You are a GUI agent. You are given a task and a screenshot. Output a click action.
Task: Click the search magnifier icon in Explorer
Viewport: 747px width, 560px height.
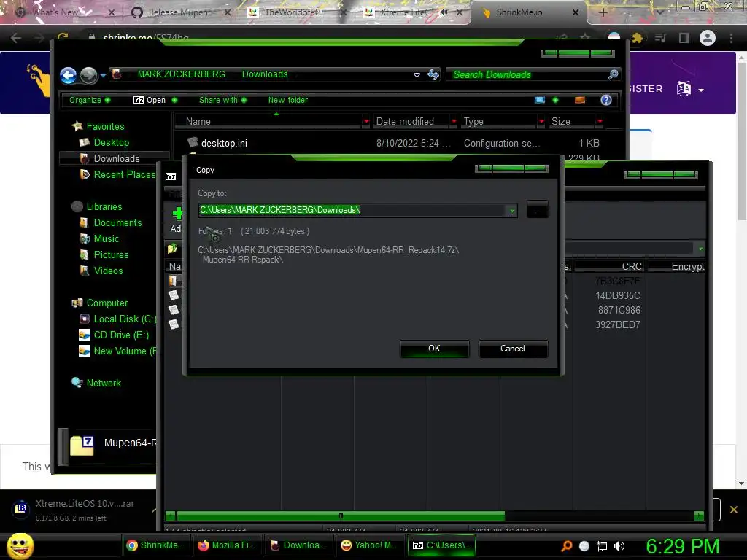pos(613,74)
